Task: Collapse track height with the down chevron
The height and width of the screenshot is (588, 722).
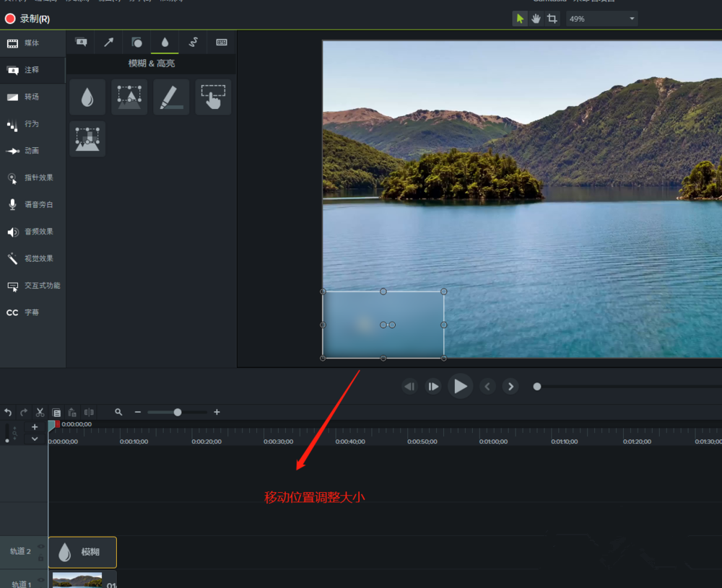Action: click(x=34, y=438)
